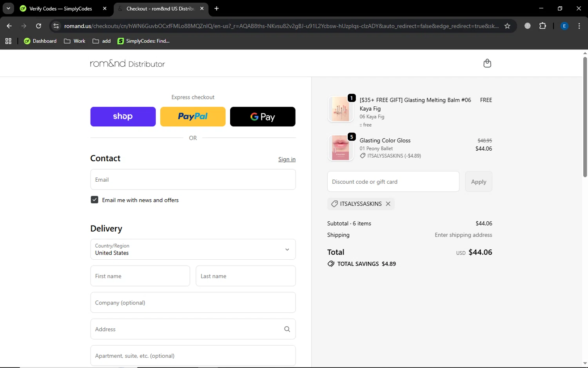Pay with the PayPal button

pyautogui.click(x=193, y=117)
